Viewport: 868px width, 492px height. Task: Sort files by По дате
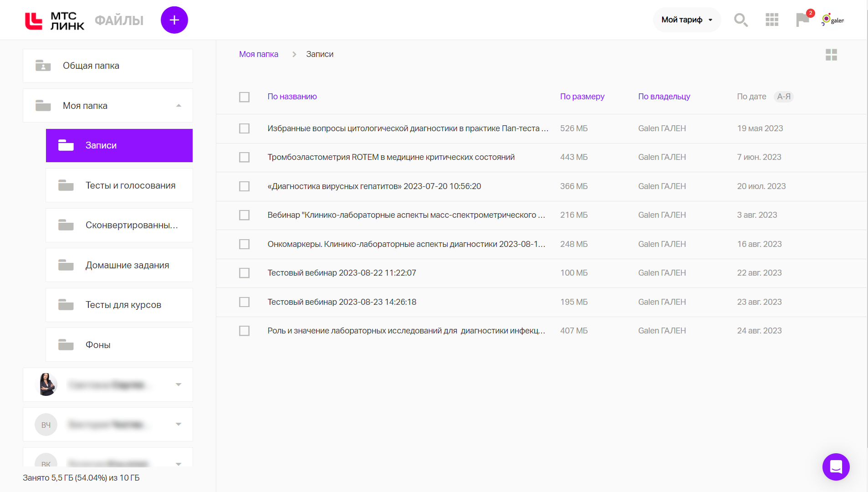click(751, 97)
